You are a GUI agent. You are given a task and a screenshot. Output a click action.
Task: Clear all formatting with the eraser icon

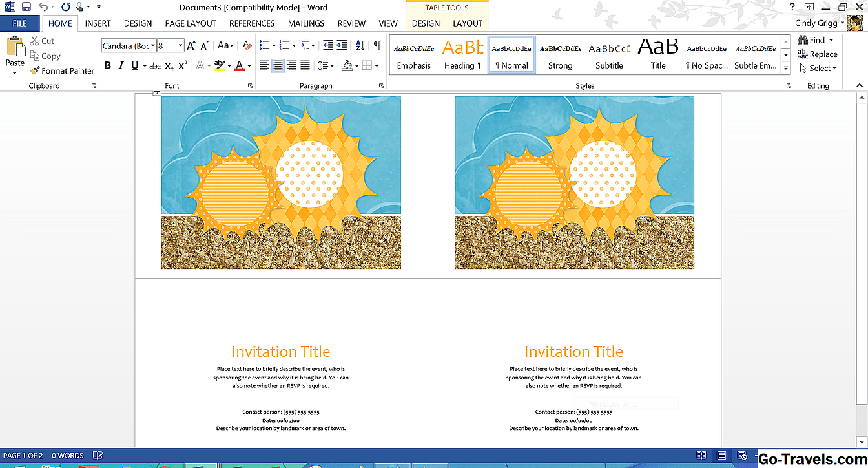(x=247, y=46)
